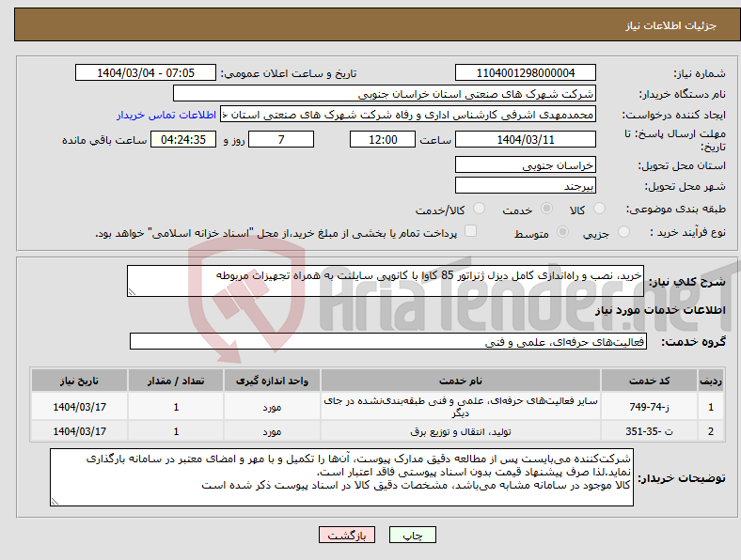Click the مورد unit cell in row 1
741x560 pixels.
272,407
